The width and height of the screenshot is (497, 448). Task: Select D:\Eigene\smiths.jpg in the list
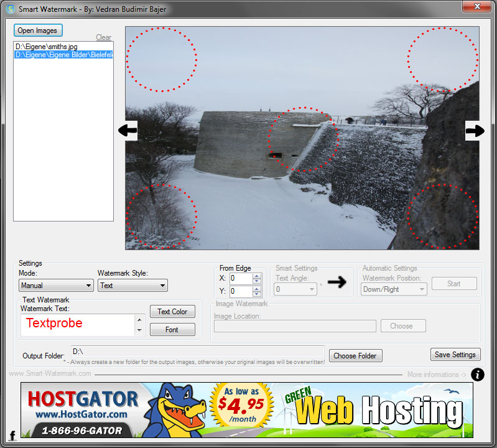(x=47, y=46)
